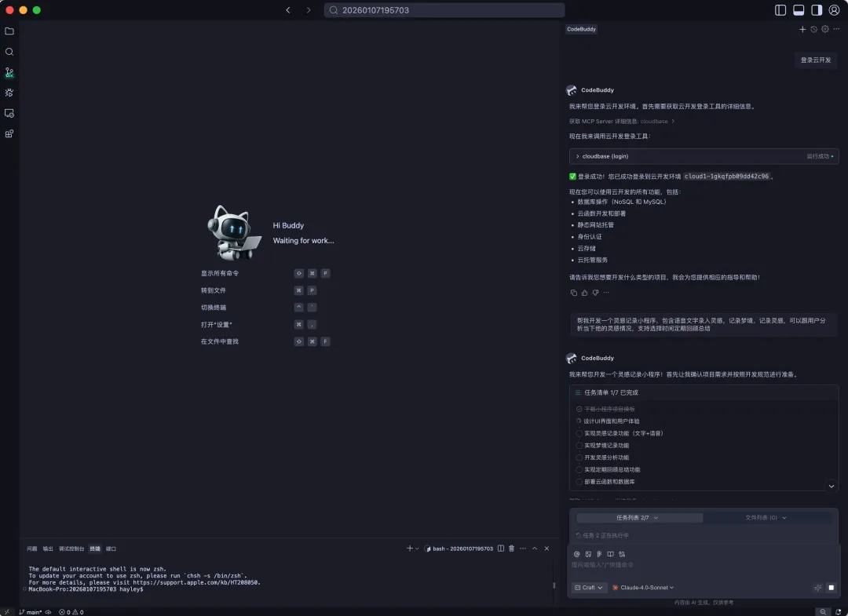Give thumbs up to the response
The height and width of the screenshot is (616, 848).
point(585,293)
